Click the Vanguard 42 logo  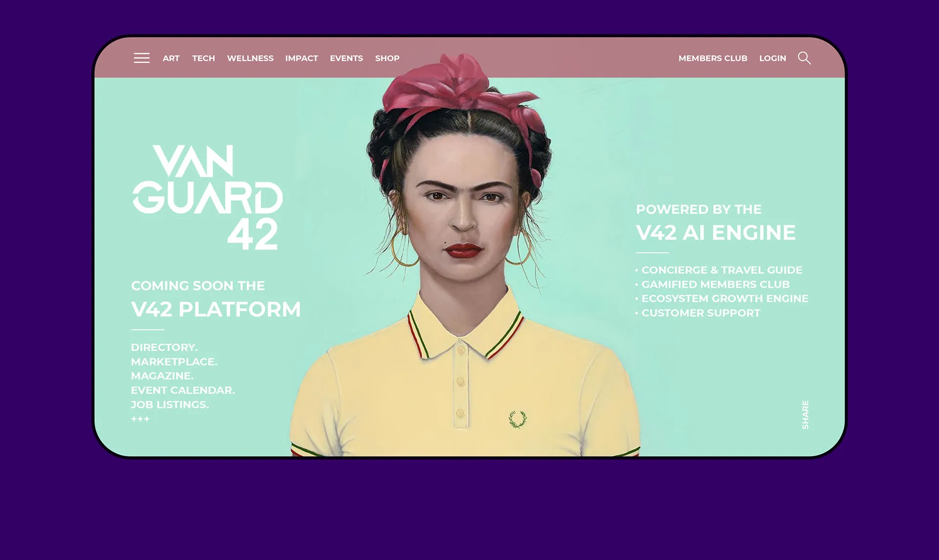(207, 198)
